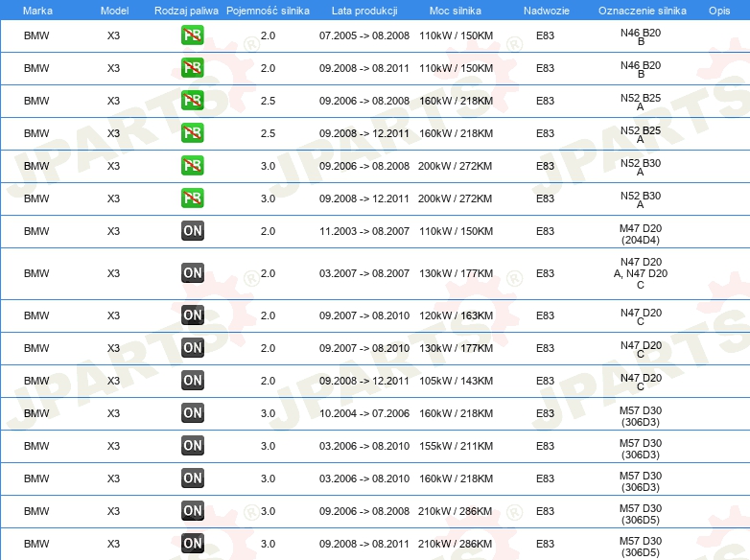Click ON icon in last 210kW / 286KM row
This screenshot has height=560, width=750.
(x=192, y=543)
